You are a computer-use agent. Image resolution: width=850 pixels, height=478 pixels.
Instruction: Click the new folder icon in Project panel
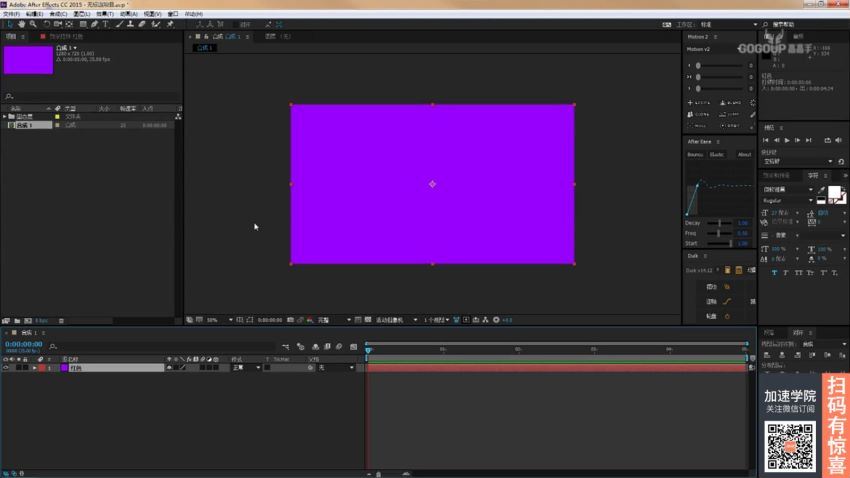(x=17, y=321)
